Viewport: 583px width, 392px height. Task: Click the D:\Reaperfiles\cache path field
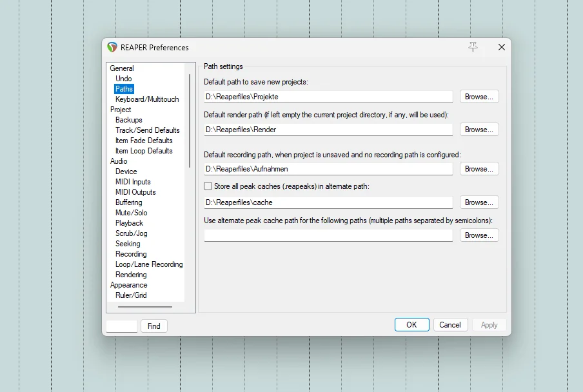[x=328, y=202]
